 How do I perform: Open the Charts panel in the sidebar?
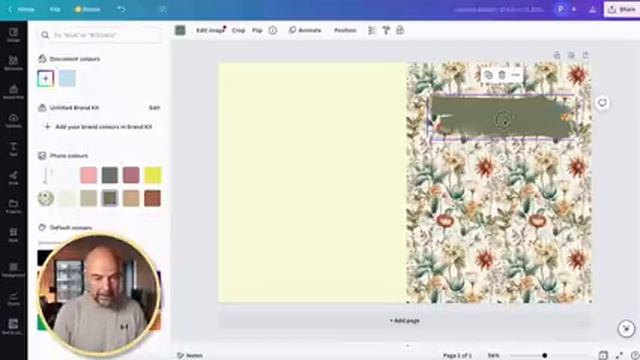[x=13, y=298]
